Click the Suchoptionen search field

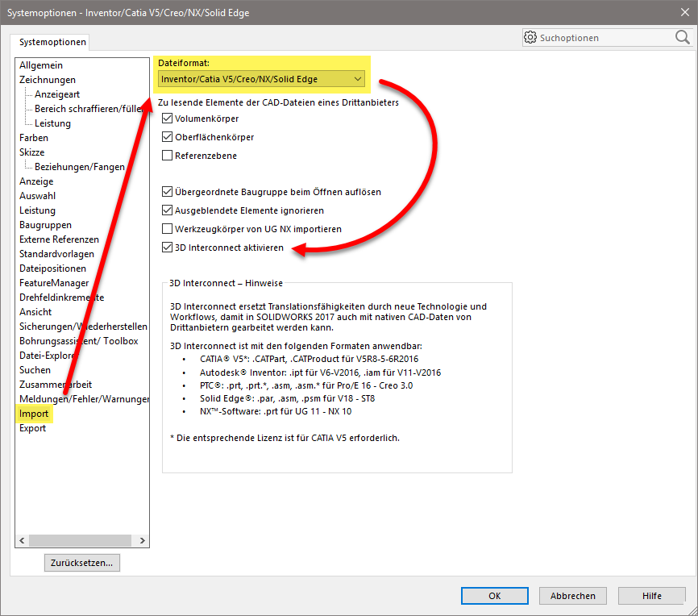click(x=605, y=38)
